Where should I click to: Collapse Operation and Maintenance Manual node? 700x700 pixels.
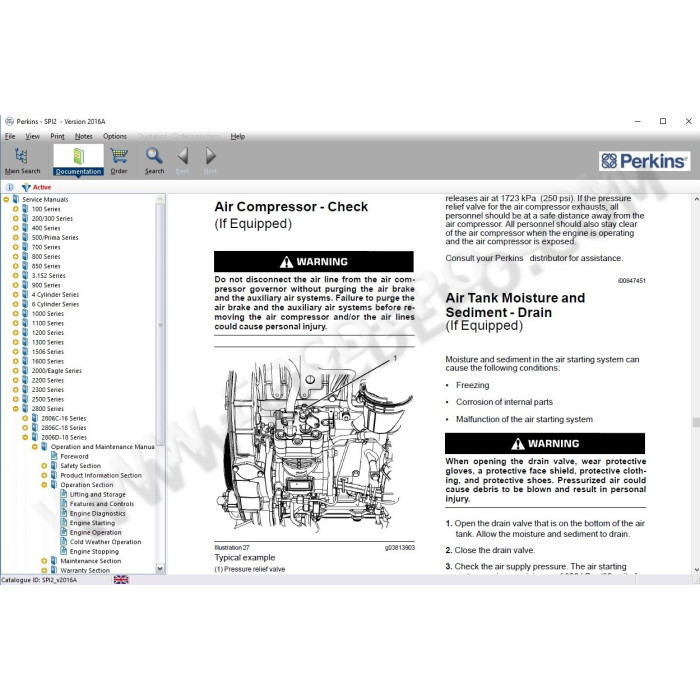tap(35, 446)
